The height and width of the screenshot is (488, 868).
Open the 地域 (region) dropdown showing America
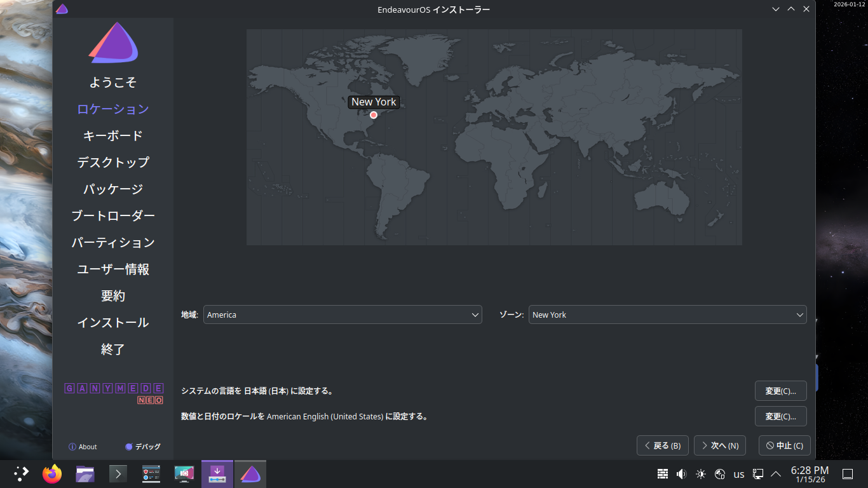point(342,315)
